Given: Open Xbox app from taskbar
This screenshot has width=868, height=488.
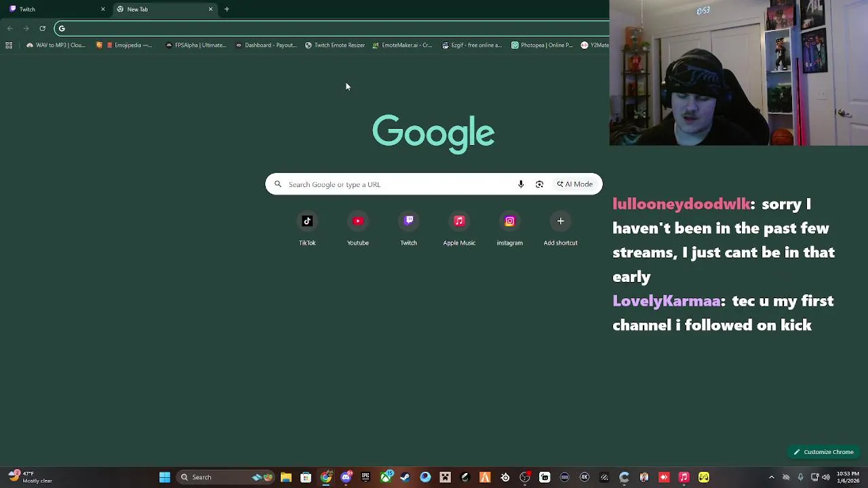Looking at the screenshot, I should 386,477.
